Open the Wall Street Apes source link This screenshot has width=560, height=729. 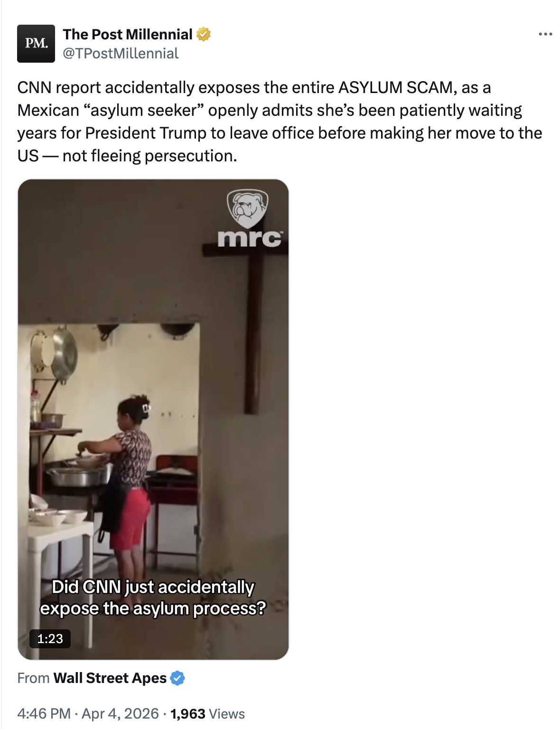click(x=110, y=678)
